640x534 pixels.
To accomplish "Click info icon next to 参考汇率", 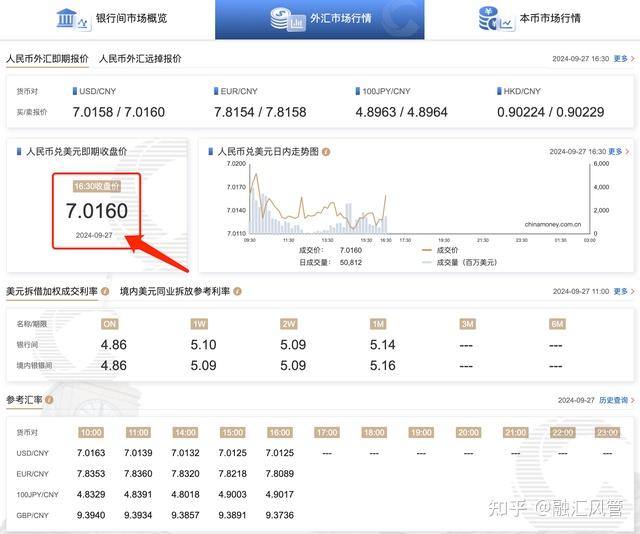I will (49, 400).
